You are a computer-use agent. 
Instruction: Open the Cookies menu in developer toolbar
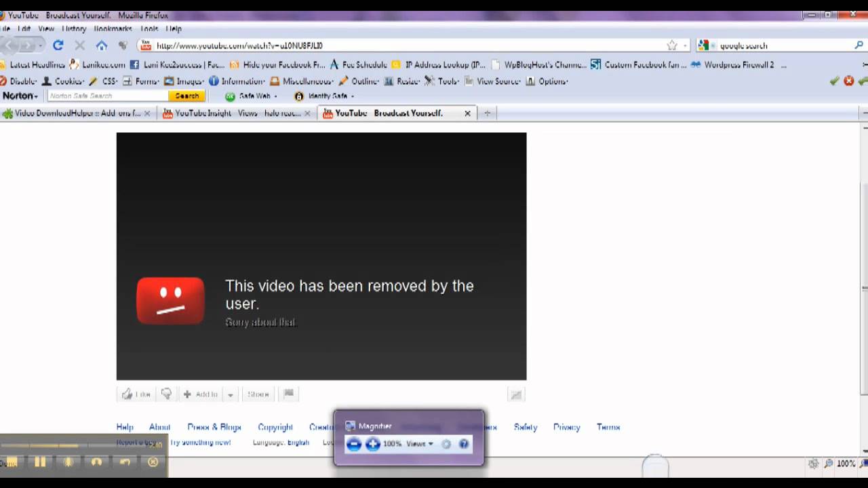coord(62,81)
